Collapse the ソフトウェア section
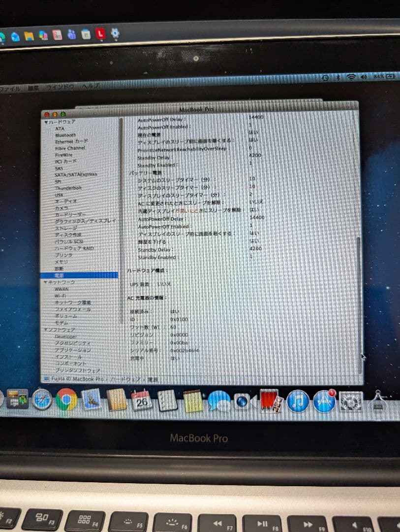This screenshot has height=532, width=400. pos(46,329)
